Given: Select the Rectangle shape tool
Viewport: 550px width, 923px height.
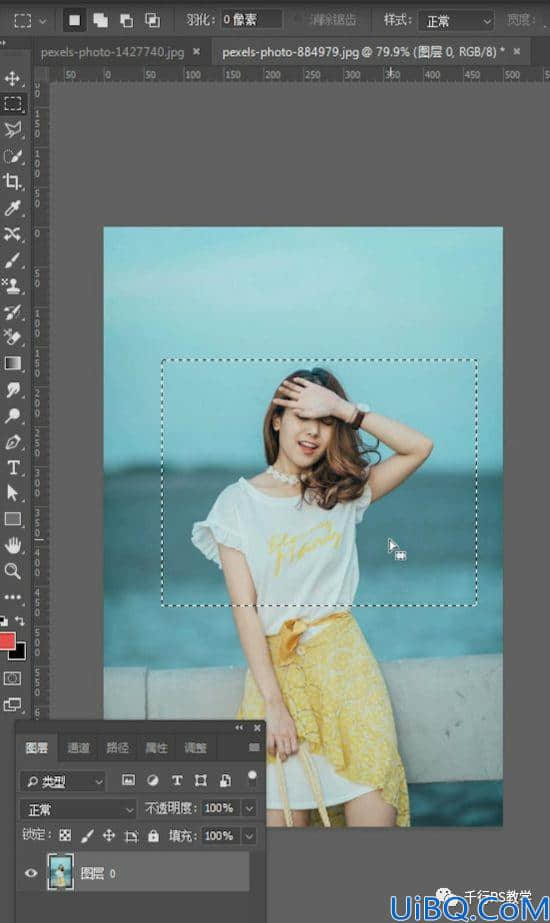Looking at the screenshot, I should (12, 519).
